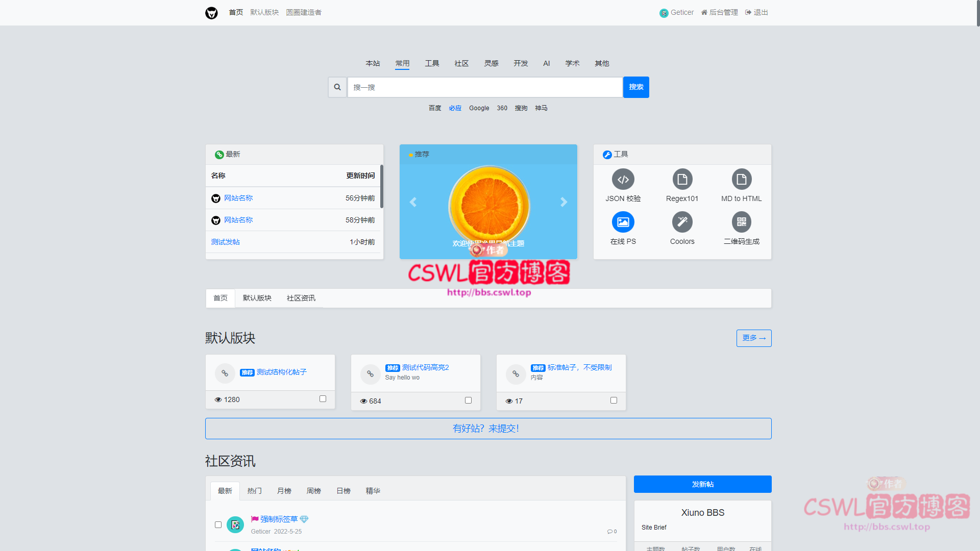980x551 pixels.
Task: Go to next carousel slide arrow
Action: pyautogui.click(x=563, y=202)
